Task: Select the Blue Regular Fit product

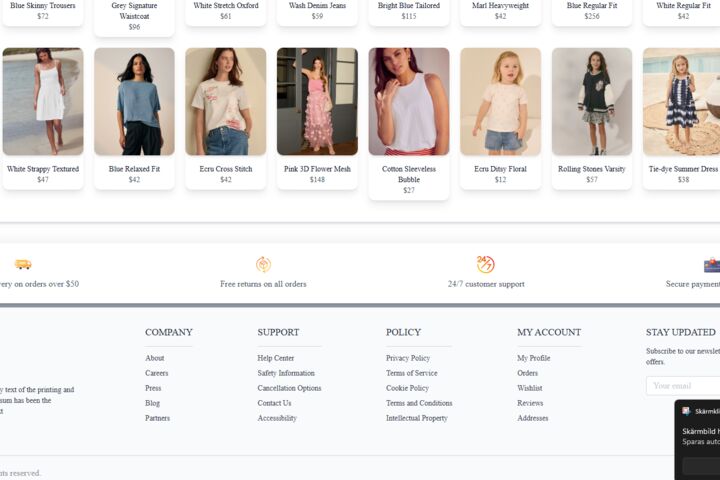Action: (592, 11)
